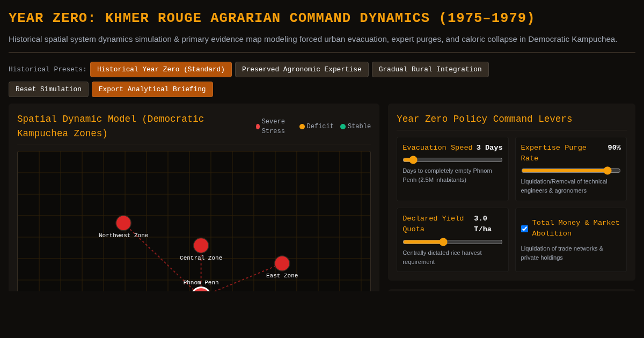644x338 pixels.
Task: Adjust the Expertise Purge Rate slider
Action: tap(571, 171)
